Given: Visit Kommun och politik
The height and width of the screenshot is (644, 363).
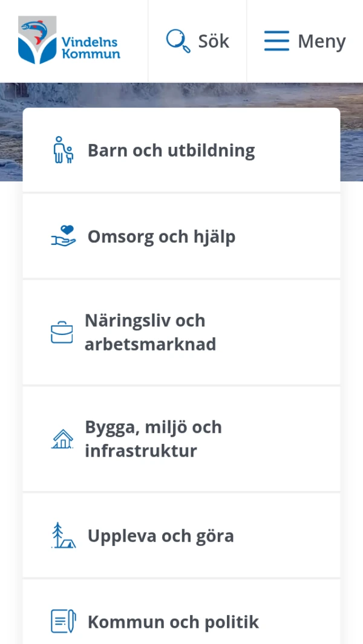Looking at the screenshot, I should 173,622.
